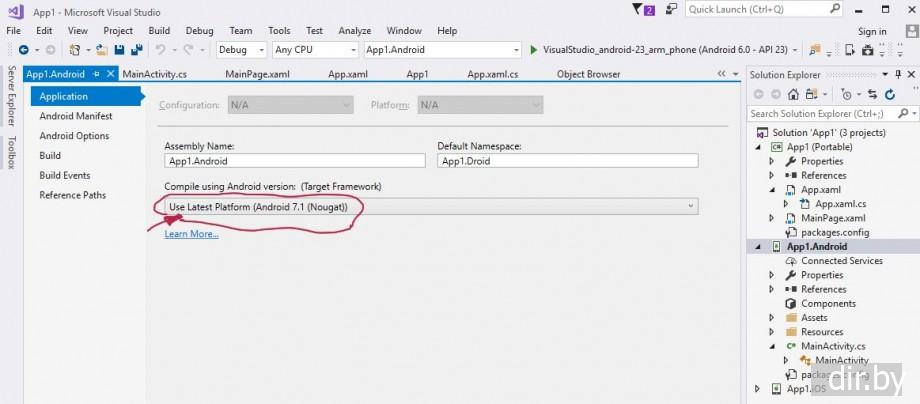This screenshot has width=920, height=404.
Task: Open the Server Explorer side tab
Action: (11, 96)
